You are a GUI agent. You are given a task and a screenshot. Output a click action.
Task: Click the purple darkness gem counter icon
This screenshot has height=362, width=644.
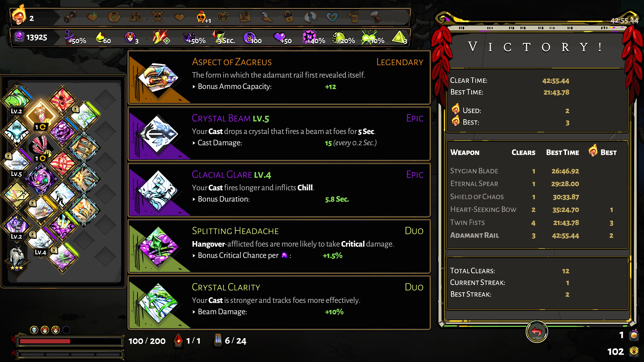[19, 36]
